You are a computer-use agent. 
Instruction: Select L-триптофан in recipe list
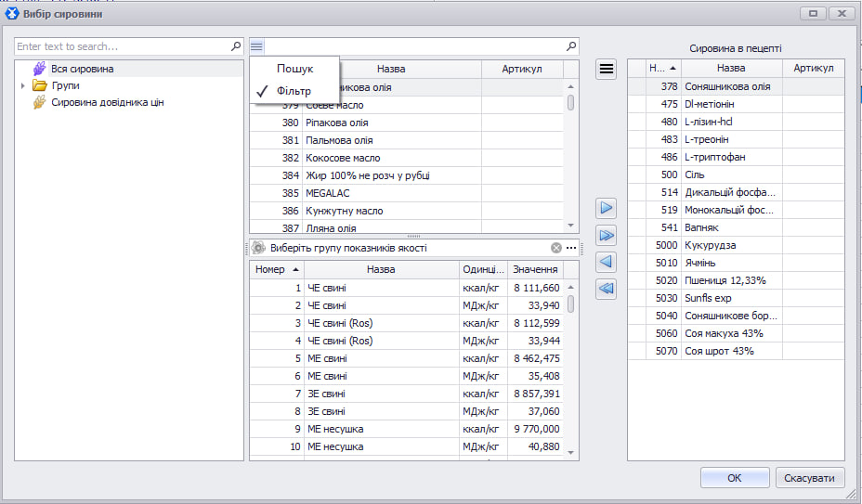click(736, 157)
